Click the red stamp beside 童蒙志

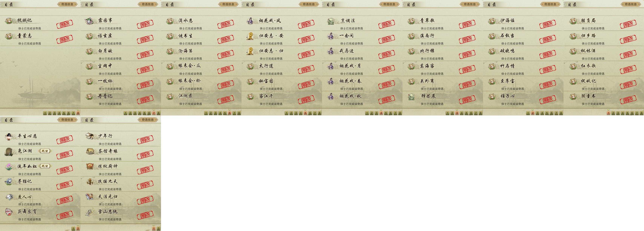coord(65,39)
